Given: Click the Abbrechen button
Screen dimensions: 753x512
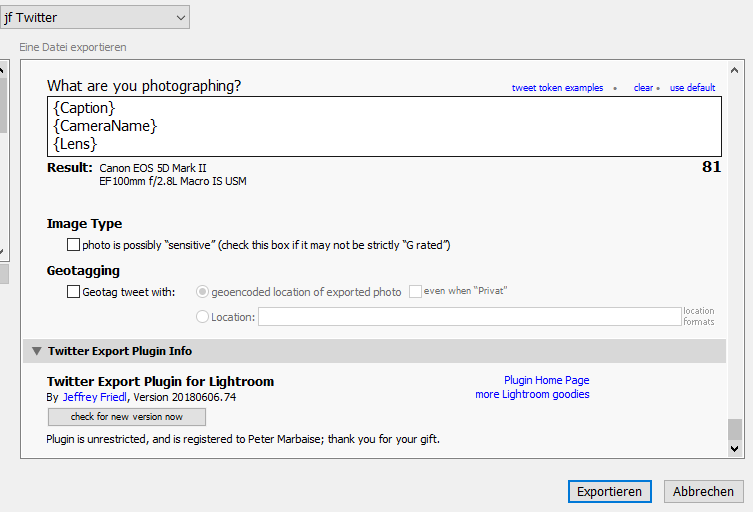Looking at the screenshot, I should 704,491.
